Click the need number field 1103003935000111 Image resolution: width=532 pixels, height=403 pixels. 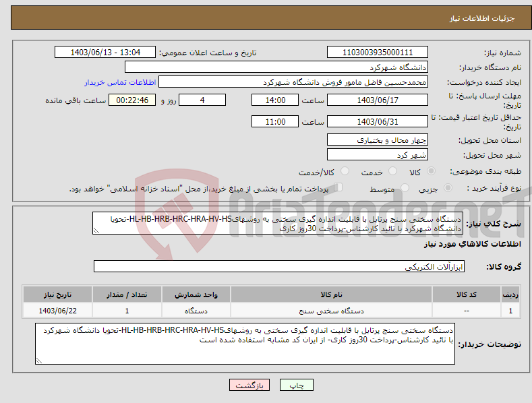click(378, 53)
